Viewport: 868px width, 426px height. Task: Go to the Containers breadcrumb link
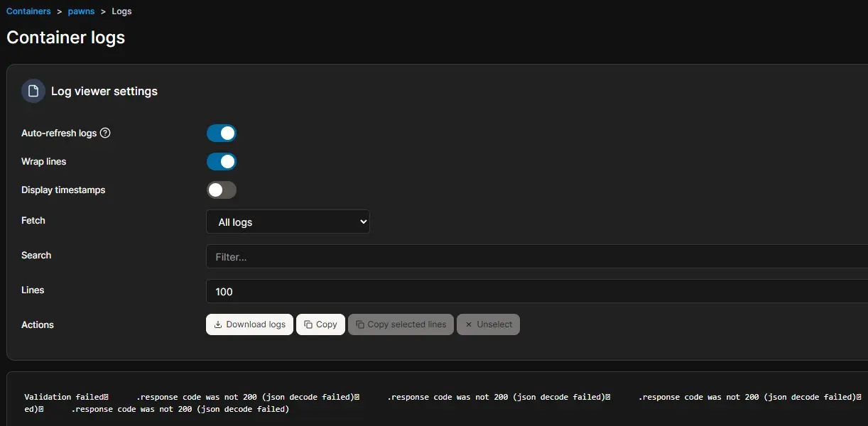click(x=28, y=11)
